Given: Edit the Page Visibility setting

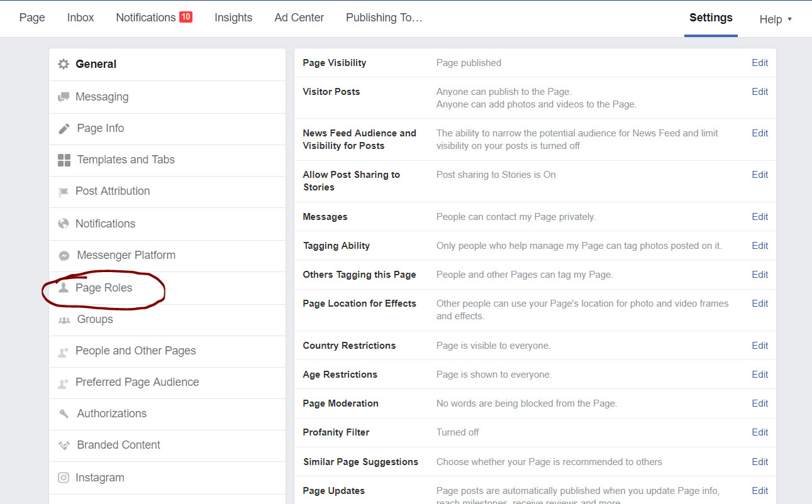Looking at the screenshot, I should pyautogui.click(x=760, y=63).
